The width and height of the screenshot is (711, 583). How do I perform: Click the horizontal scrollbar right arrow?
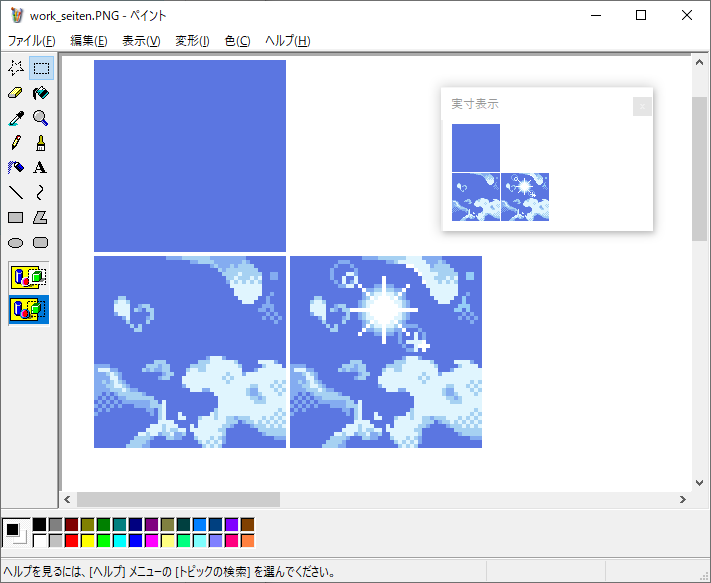pos(682,500)
